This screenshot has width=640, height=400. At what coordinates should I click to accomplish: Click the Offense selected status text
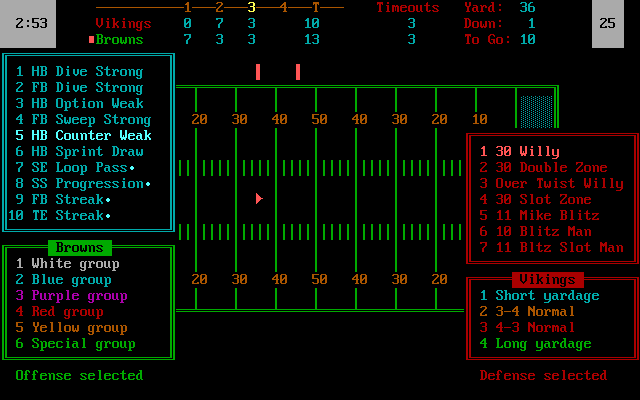click(80, 376)
